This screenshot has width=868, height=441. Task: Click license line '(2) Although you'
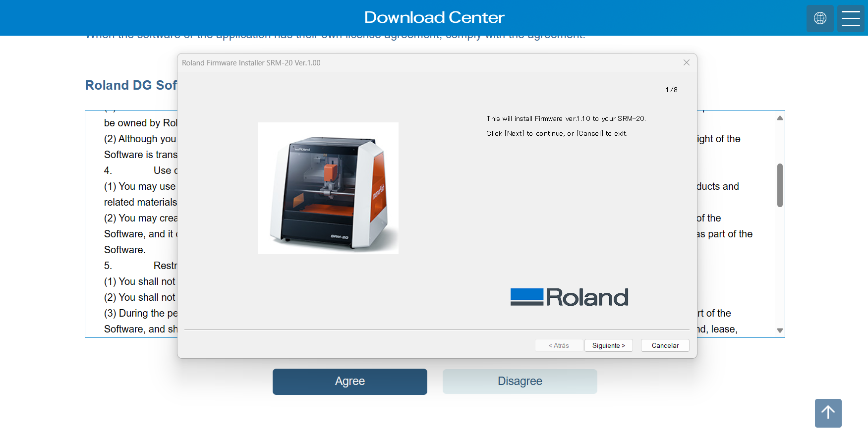[140, 139]
